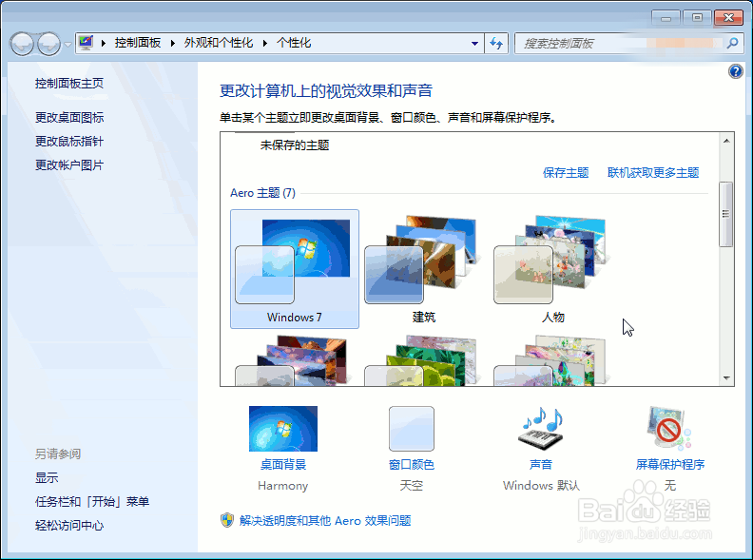Open the Desktop Background (桌面背景) icon

[x=283, y=429]
